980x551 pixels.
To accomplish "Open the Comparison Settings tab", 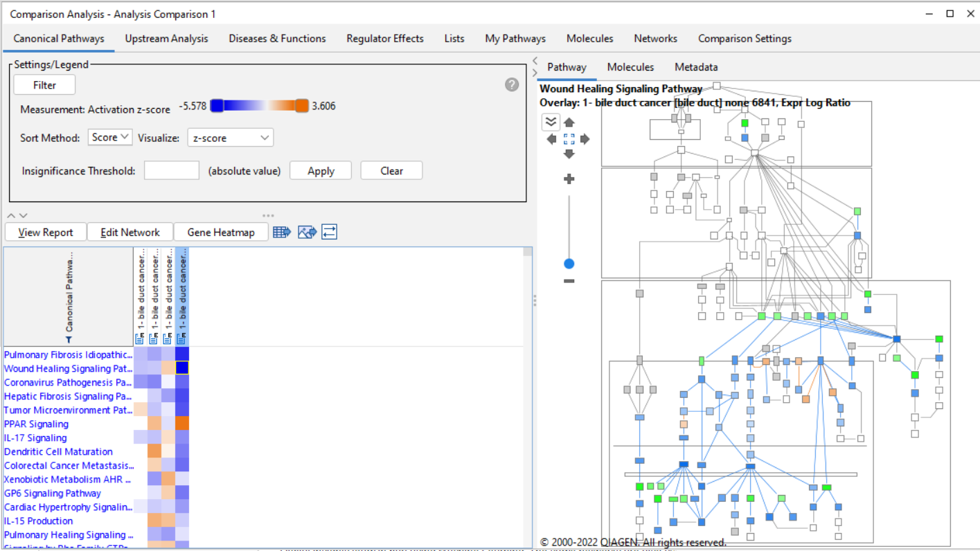I will [745, 39].
